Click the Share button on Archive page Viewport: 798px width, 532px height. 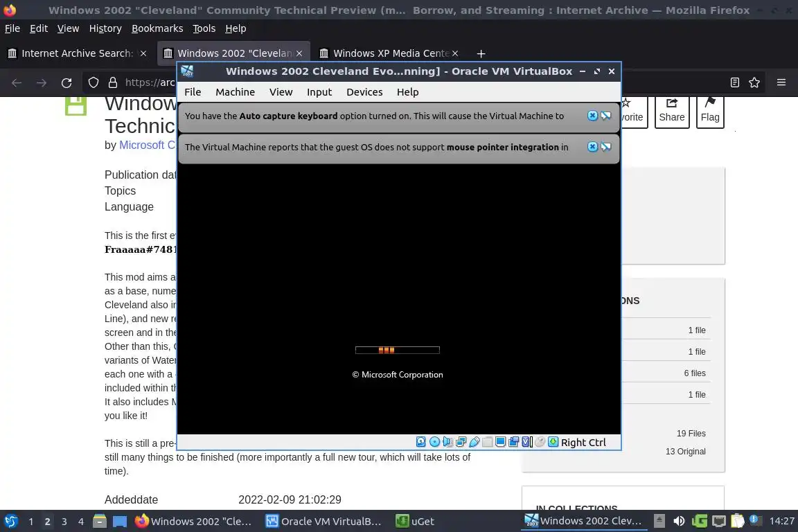672,111
